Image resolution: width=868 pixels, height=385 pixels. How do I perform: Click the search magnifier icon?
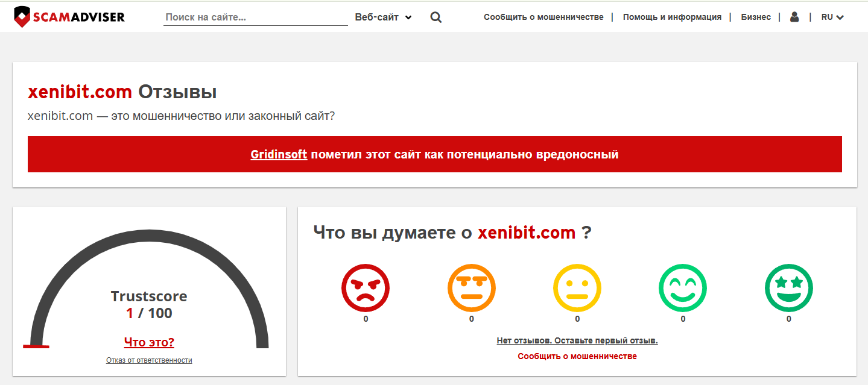click(436, 17)
